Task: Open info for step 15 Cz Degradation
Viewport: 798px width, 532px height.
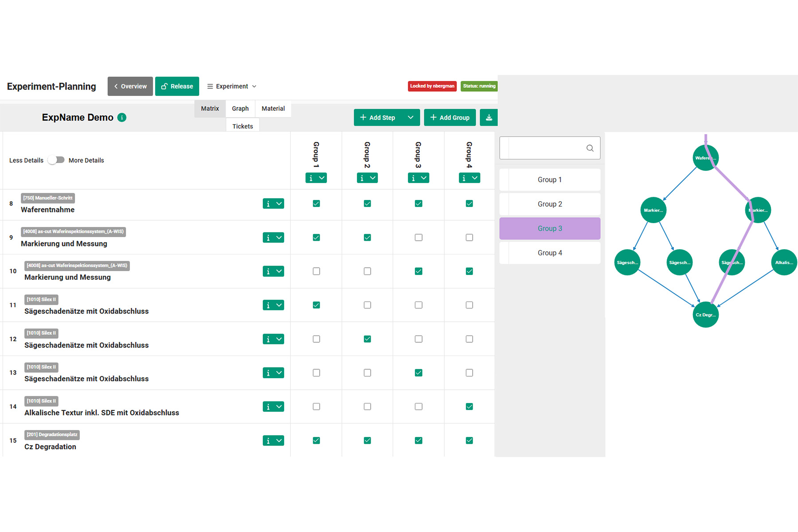Action: click(268, 441)
